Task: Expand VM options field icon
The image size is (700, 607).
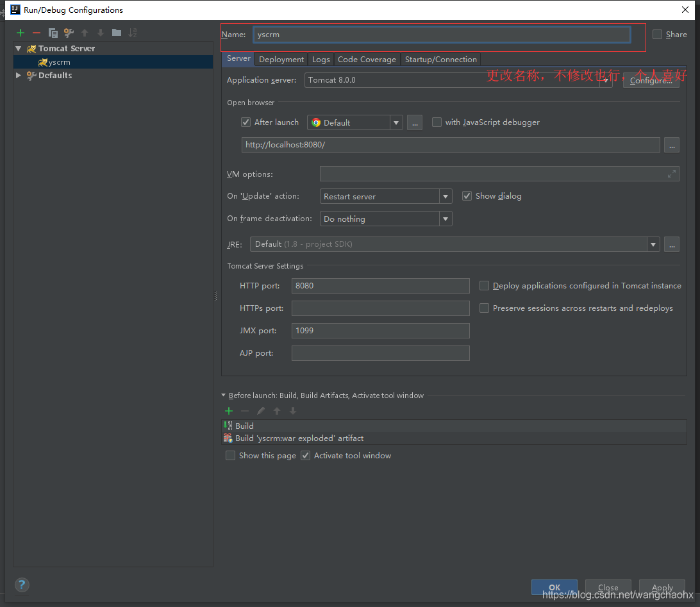Action: pyautogui.click(x=671, y=174)
